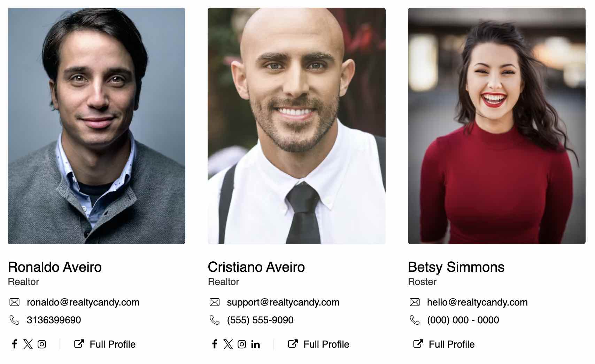The height and width of the screenshot is (364, 595).
Task: Click envelope icon beside ronaldo@realtycandy.com
Action: pos(14,302)
